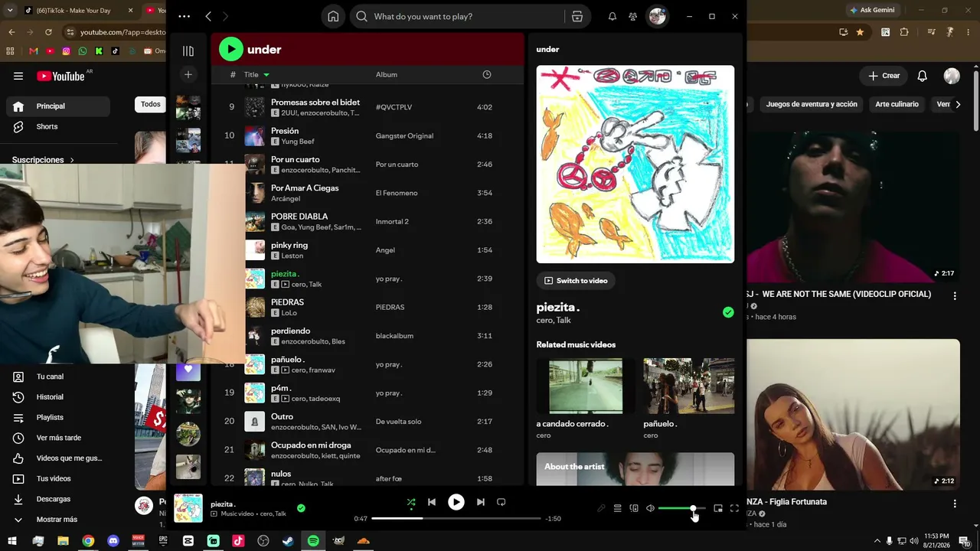Image resolution: width=980 pixels, height=551 pixels.
Task: Open YouTube notifications bell
Action: point(923,76)
